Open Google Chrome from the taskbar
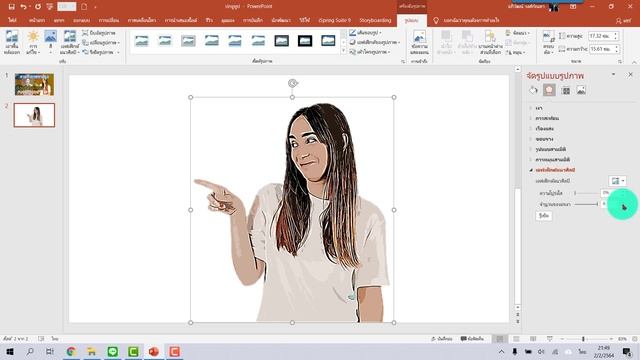Viewport: 640px width, 360px height. 71,351
